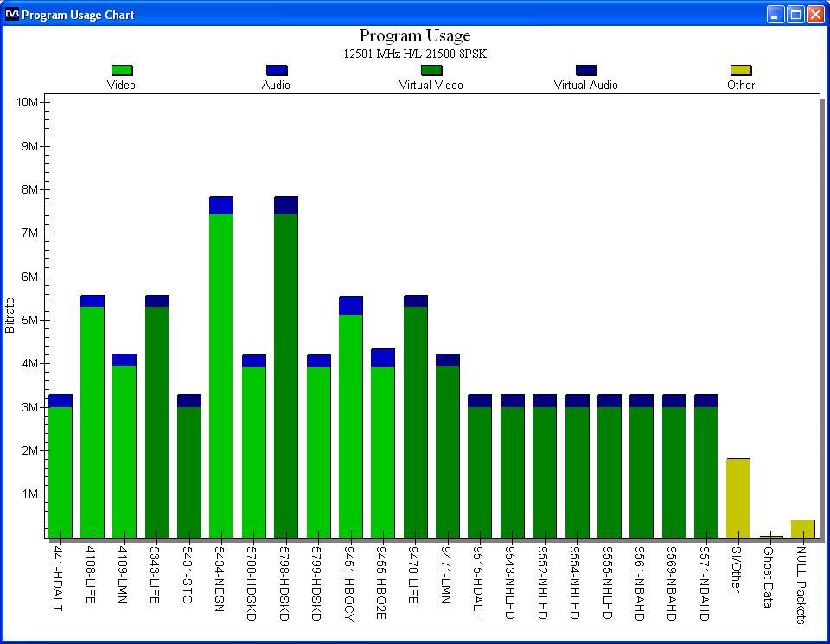The width and height of the screenshot is (830, 644).
Task: Select the 5434-NESN video bar
Action: [x=221, y=376]
